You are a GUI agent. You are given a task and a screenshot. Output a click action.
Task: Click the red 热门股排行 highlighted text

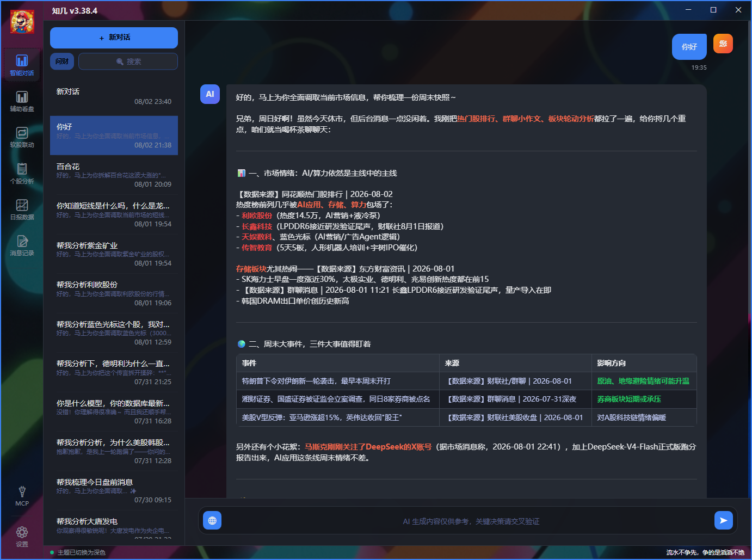476,119
